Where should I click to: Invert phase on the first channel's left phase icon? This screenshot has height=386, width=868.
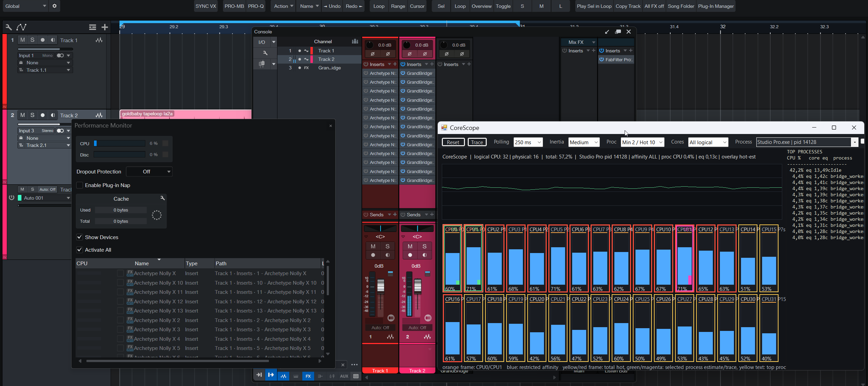373,54
